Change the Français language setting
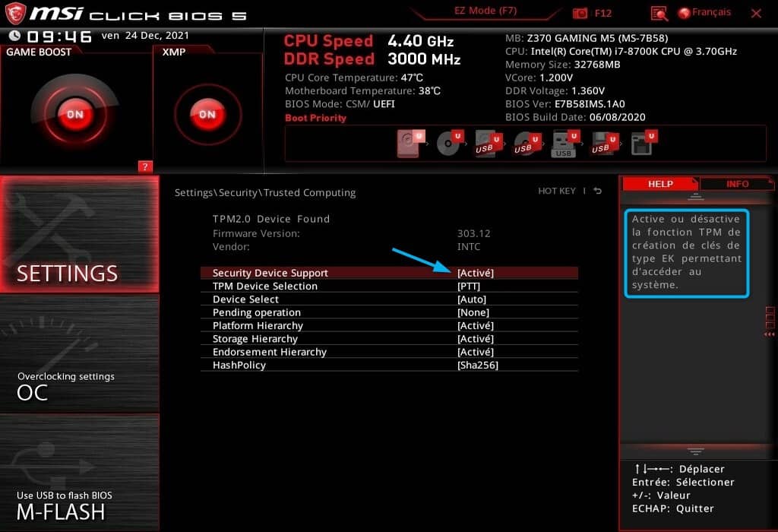Screen dimensions: 778x532 click(704, 12)
